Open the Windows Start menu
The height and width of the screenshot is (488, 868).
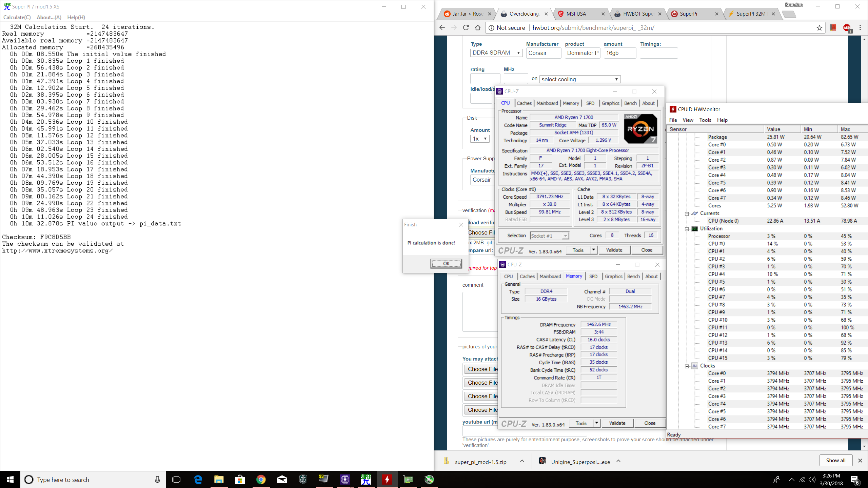point(10,480)
